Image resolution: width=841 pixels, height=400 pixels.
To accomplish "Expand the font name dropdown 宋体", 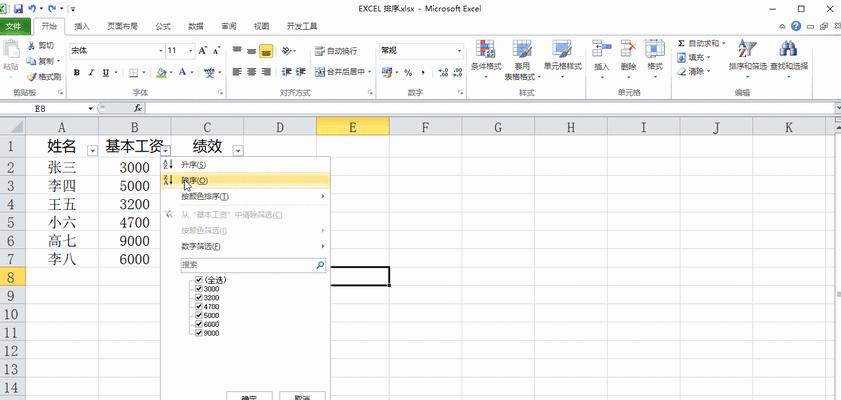I will 158,50.
